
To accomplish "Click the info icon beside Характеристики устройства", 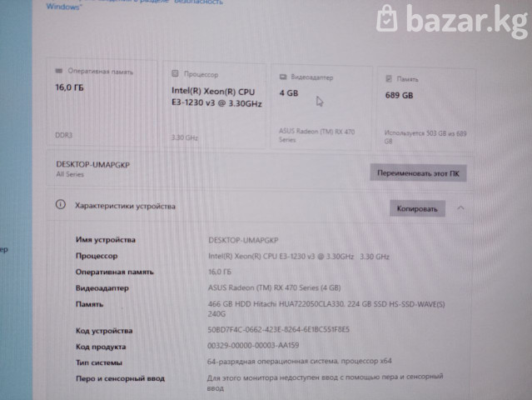I will [x=61, y=204].
